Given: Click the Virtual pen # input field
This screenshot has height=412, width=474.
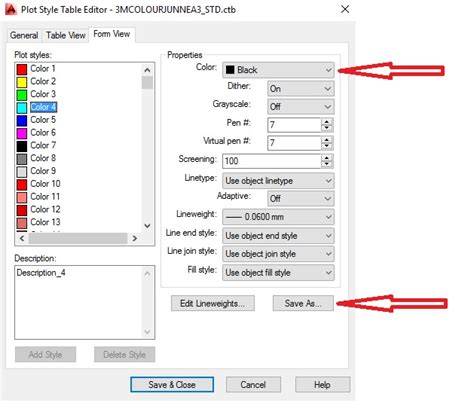Looking at the screenshot, I should [x=294, y=143].
